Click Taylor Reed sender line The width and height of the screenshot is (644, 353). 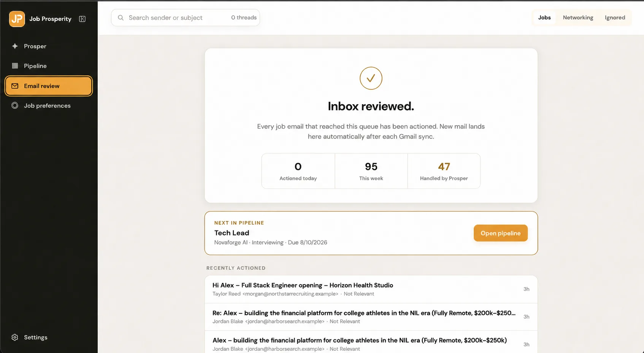pos(293,294)
